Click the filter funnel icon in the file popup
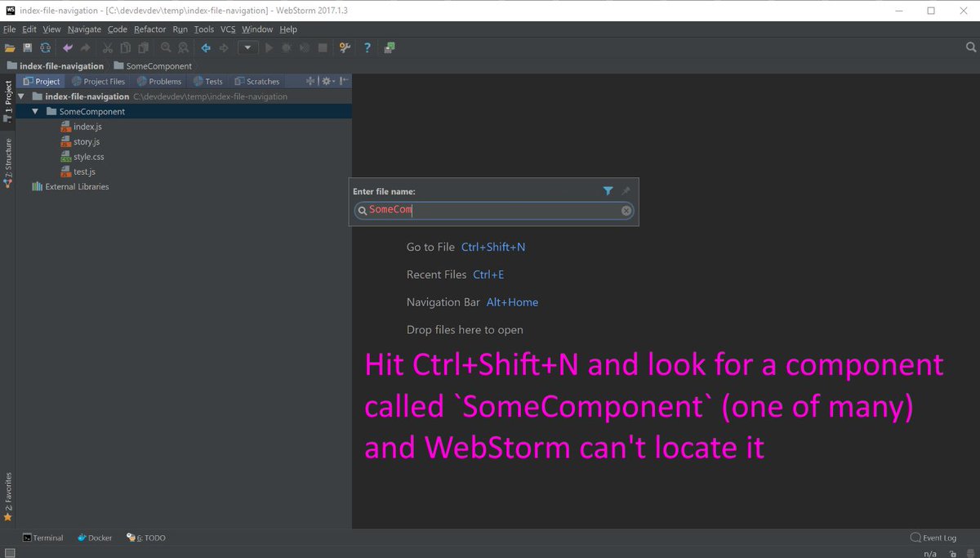 [608, 191]
